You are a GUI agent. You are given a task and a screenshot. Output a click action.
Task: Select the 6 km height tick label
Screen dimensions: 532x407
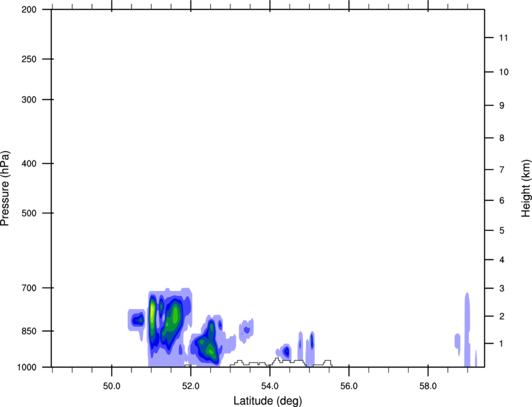(501, 201)
